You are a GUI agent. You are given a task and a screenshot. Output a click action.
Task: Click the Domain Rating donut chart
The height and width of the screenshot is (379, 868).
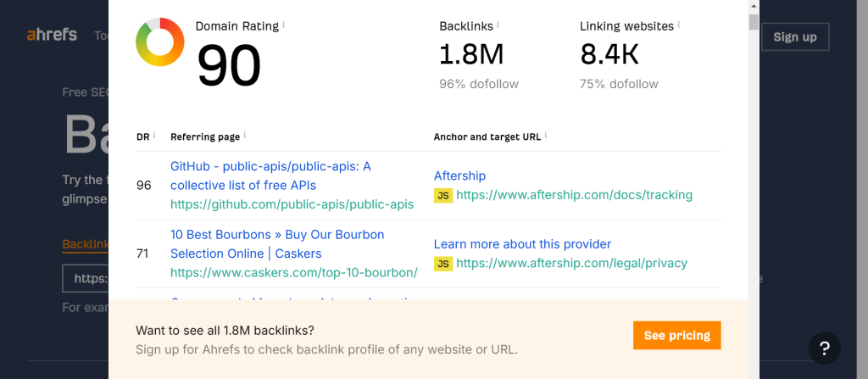160,42
